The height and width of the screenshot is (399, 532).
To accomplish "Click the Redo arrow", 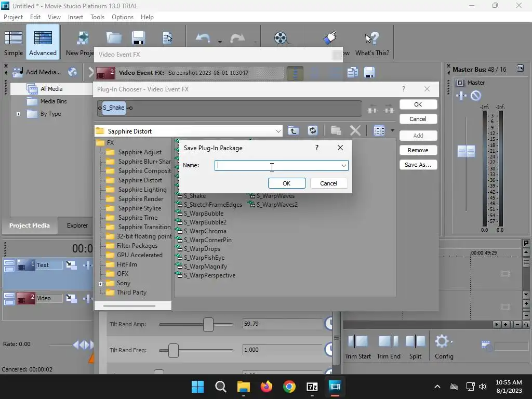I will tap(237, 37).
